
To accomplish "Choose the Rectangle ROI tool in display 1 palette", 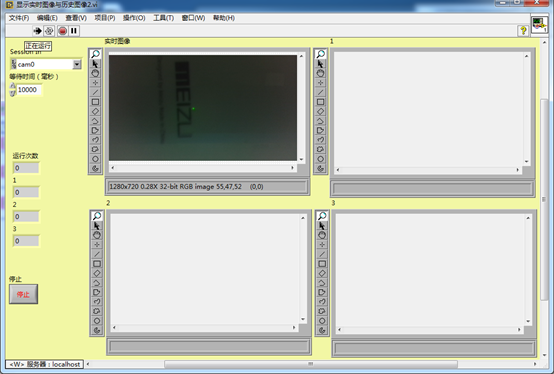I will coord(320,102).
